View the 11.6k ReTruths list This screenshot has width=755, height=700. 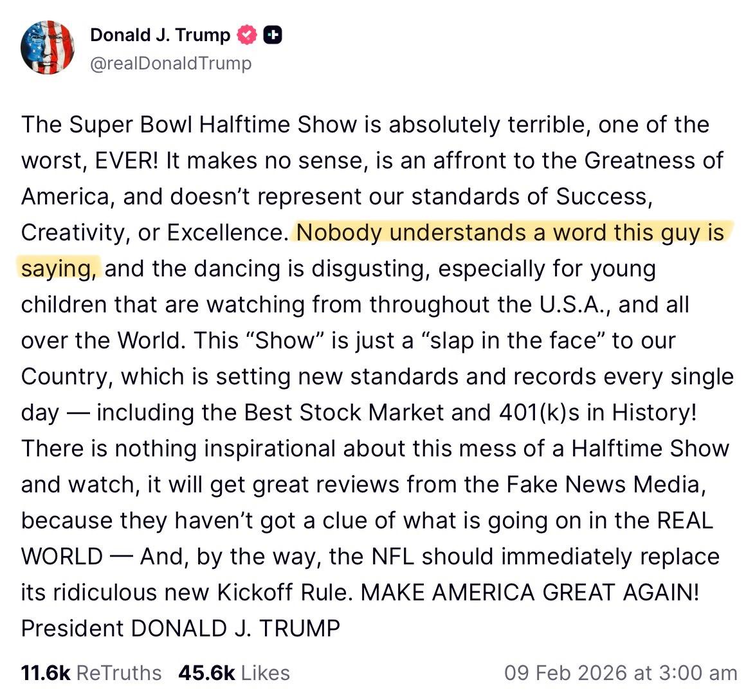pos(91,673)
